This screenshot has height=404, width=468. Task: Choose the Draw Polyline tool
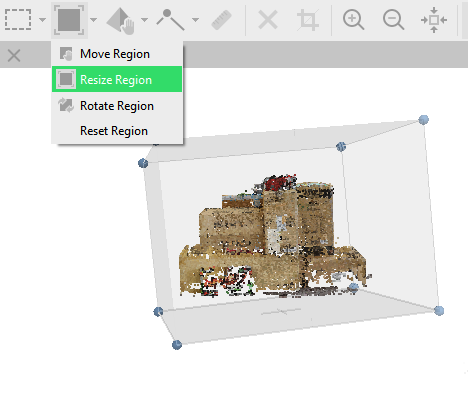(x=170, y=20)
